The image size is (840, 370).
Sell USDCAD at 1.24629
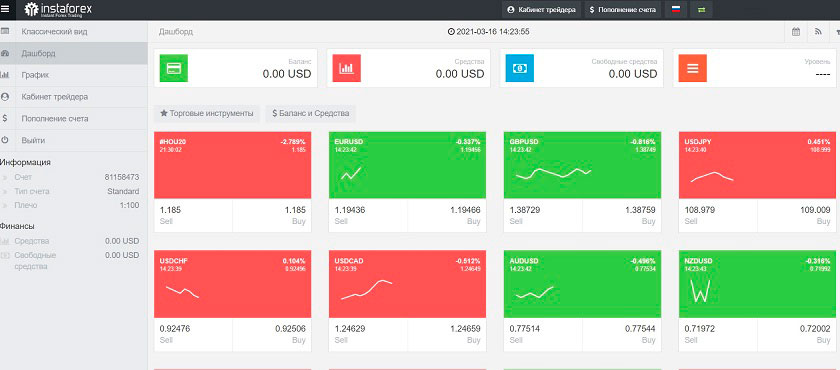[x=368, y=335]
